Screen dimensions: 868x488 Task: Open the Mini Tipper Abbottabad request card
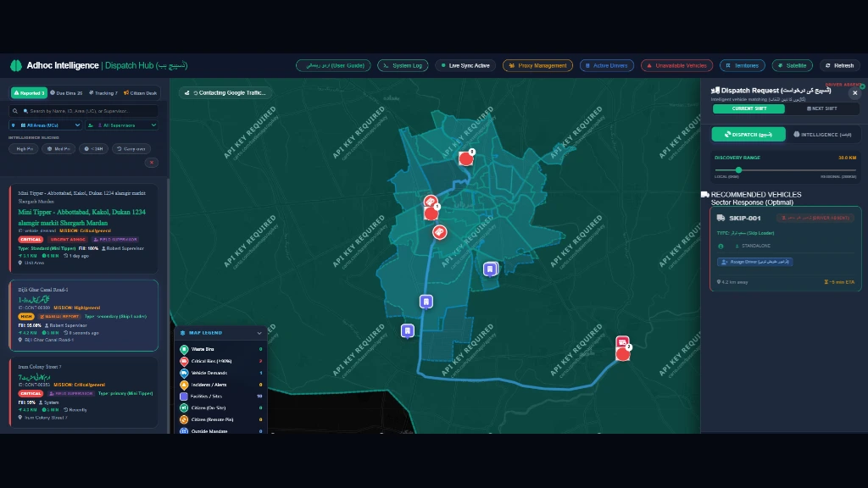(x=84, y=229)
